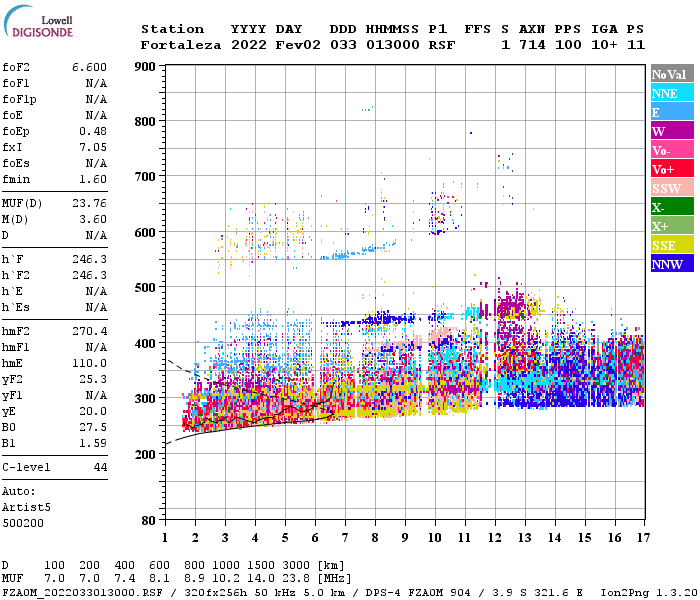Click the PS value 11
Screen dimensions: 700x600
636,45
